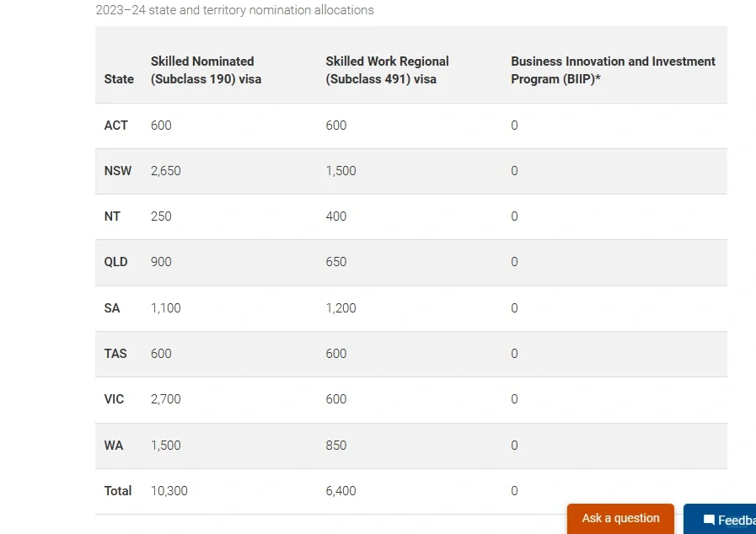Select the NT row label
This screenshot has height=534, width=756.
pyautogui.click(x=112, y=216)
